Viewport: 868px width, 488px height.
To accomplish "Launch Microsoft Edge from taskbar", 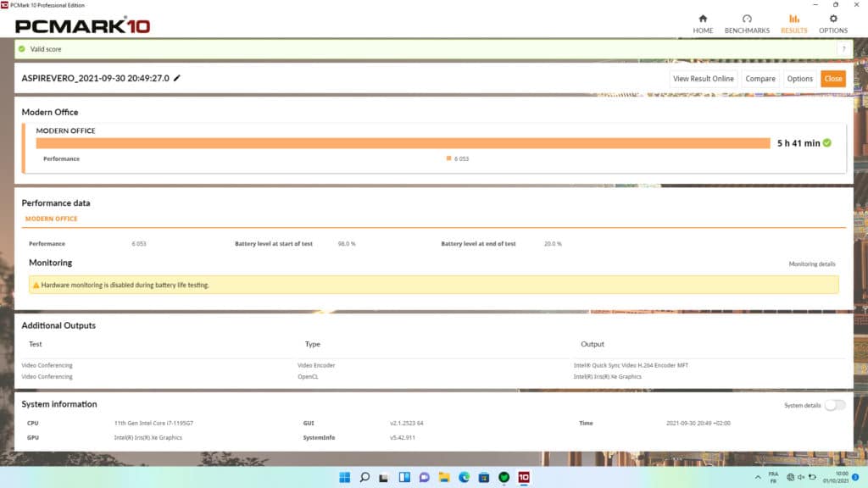I will (464, 477).
